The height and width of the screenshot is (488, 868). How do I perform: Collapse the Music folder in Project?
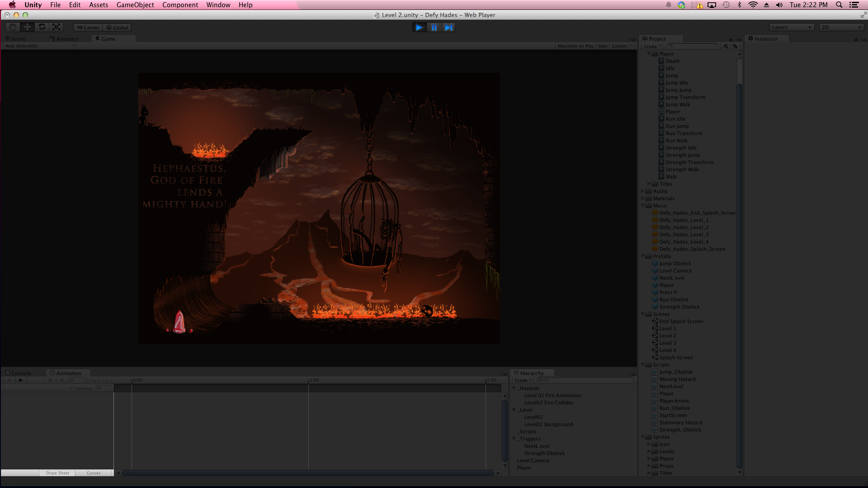point(643,206)
